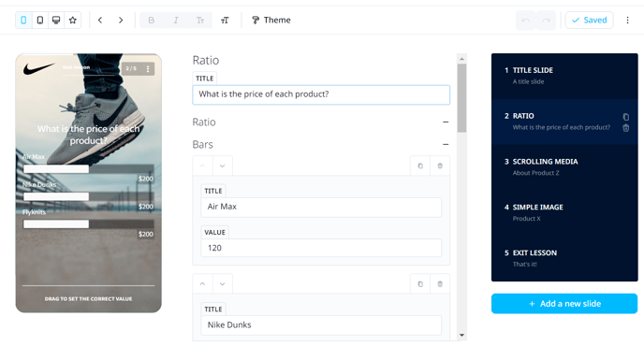Delete the Nike Dunks bar
The width and height of the screenshot is (644, 345).
click(440, 284)
